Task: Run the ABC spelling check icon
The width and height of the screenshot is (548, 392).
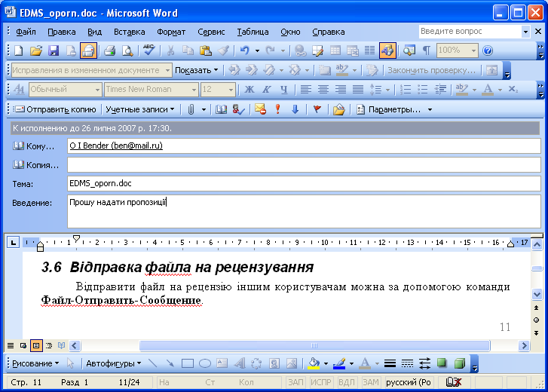Action: coord(148,50)
